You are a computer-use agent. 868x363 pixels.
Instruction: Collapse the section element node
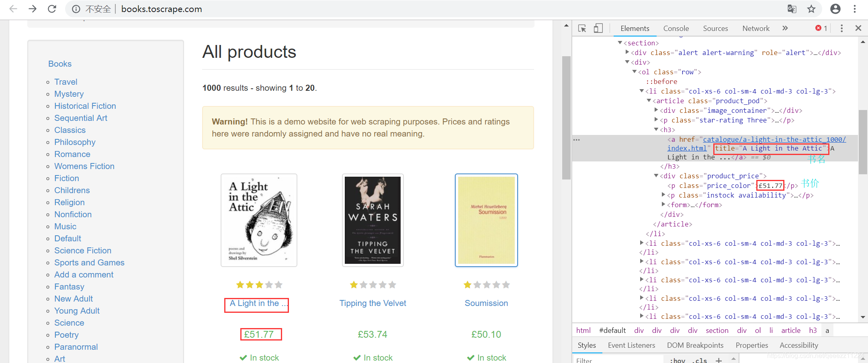pos(620,43)
